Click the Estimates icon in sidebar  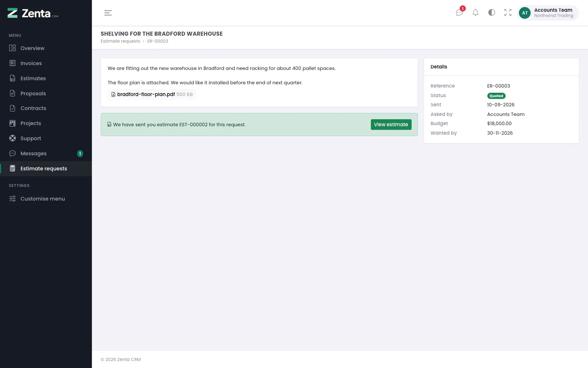[x=12, y=78]
